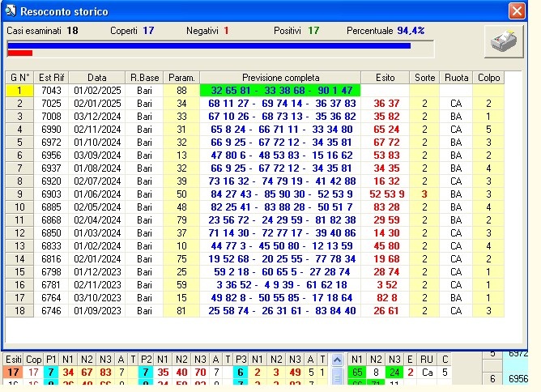Select row with date 02/01/2025
541x392 pixels.
[96, 104]
